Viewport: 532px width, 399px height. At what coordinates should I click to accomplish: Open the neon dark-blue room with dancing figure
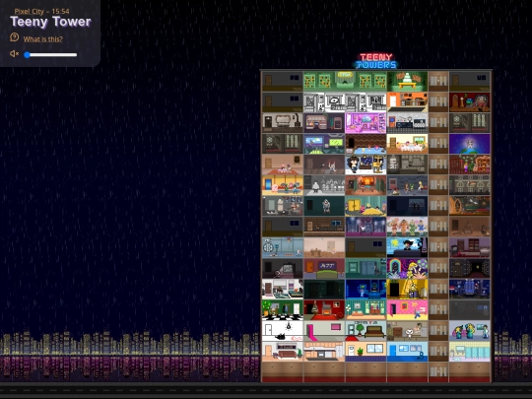366,289
